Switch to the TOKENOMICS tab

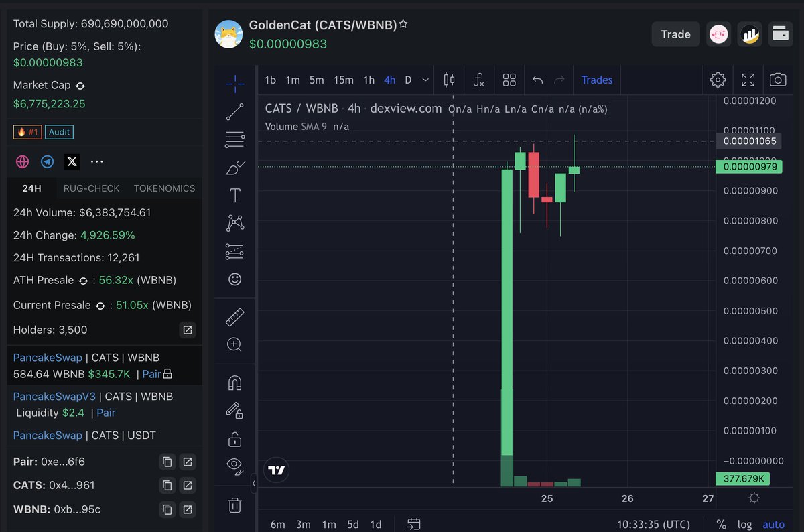pyautogui.click(x=164, y=188)
